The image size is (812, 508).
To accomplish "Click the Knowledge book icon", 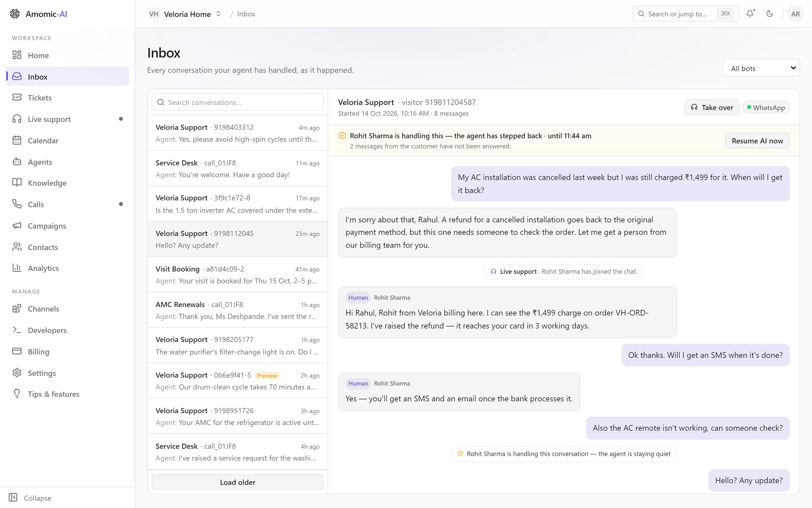I will tap(17, 183).
